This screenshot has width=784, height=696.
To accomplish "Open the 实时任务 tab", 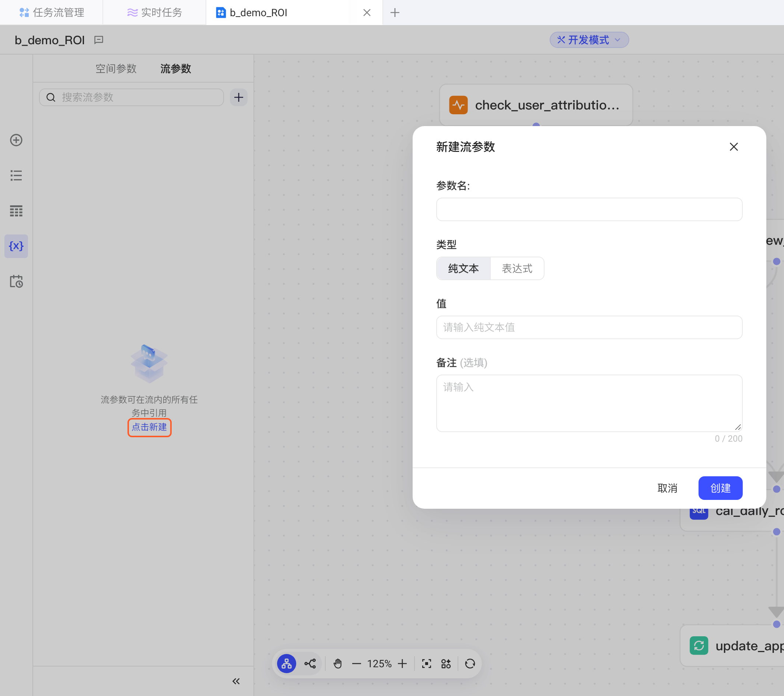I will 154,13.
